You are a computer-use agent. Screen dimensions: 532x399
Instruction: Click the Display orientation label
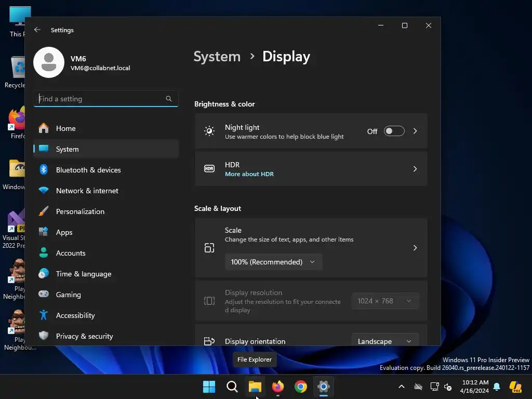click(255, 341)
